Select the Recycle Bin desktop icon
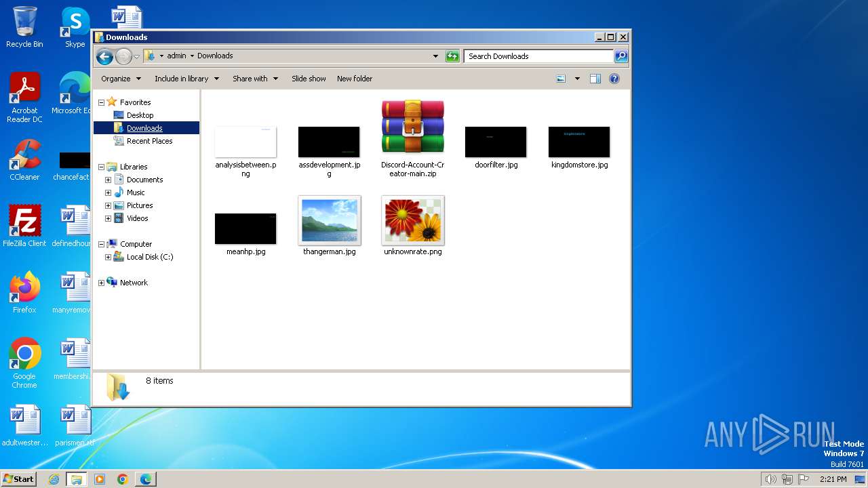Screen dimensions: 868x488 click(x=24, y=27)
